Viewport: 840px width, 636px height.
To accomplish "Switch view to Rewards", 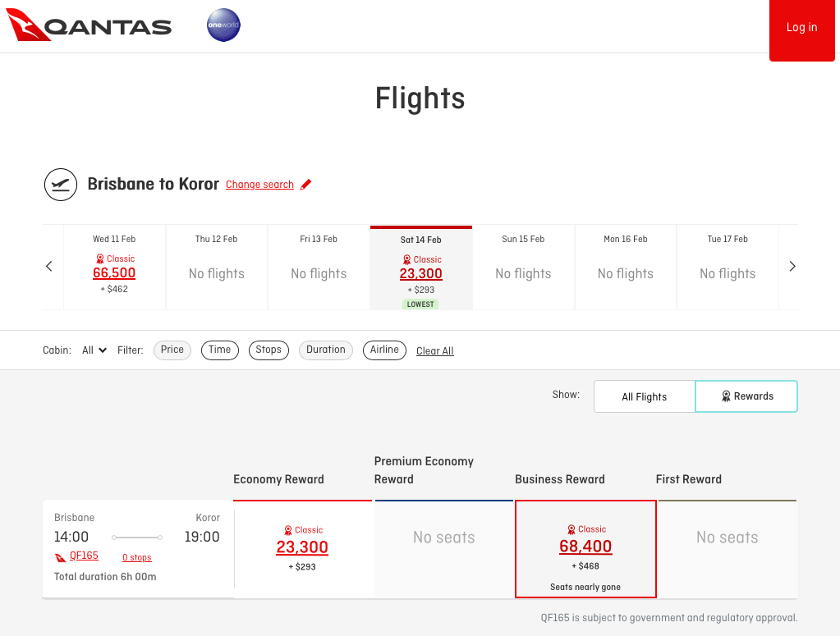I will 746,396.
